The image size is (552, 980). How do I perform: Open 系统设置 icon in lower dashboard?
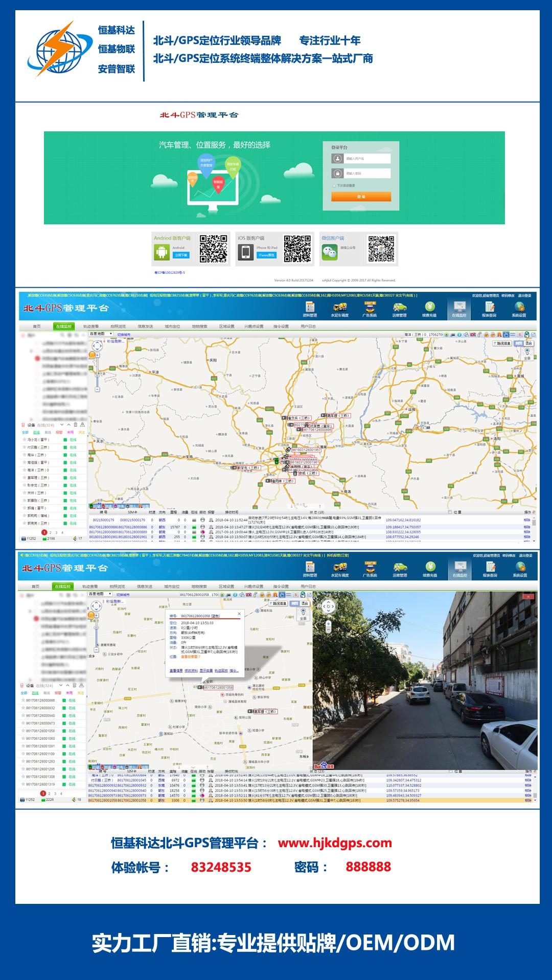point(520,567)
